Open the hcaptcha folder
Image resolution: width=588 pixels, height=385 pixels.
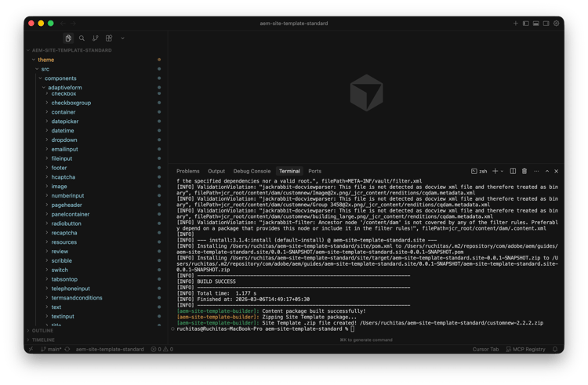click(96, 177)
